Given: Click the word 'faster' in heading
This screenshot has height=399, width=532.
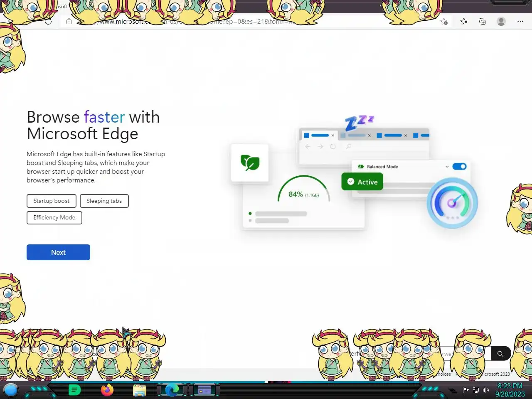Looking at the screenshot, I should pyautogui.click(x=104, y=117).
